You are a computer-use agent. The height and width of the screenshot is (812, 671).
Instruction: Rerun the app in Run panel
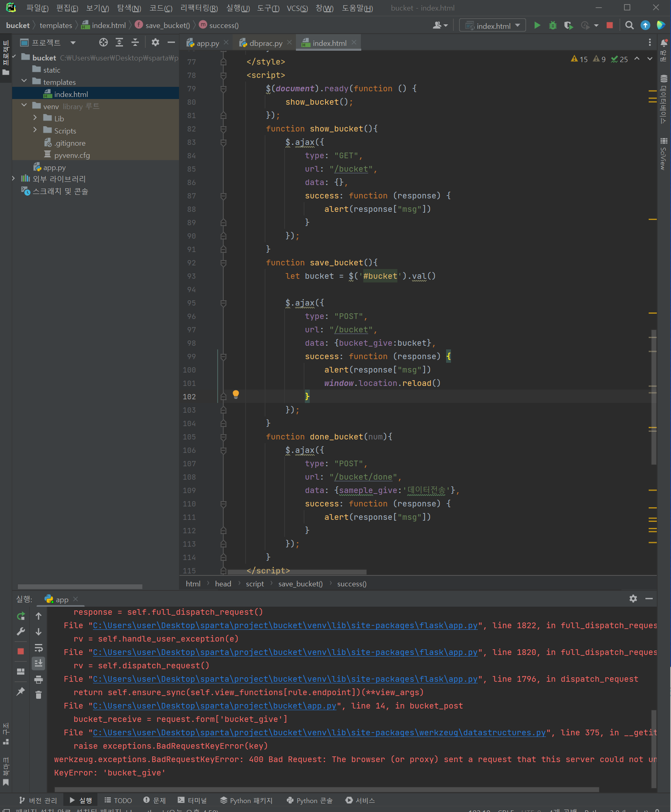[21, 616]
